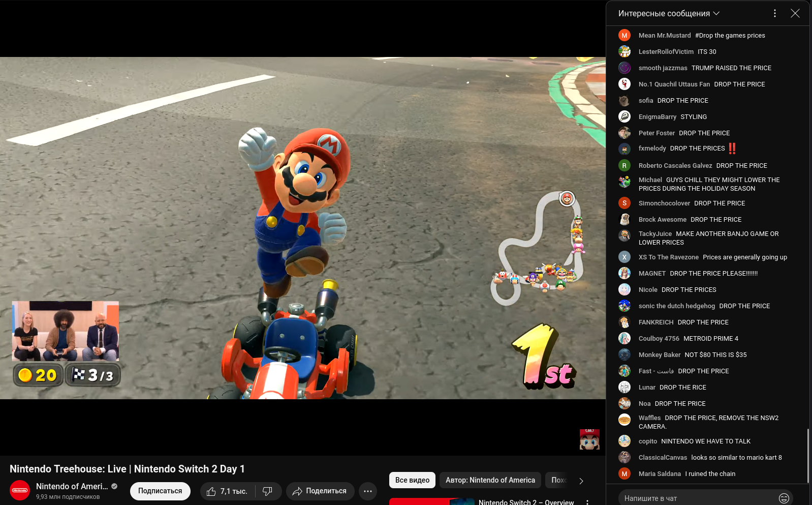Click Nicole's chat avatar
Image resolution: width=812 pixels, height=505 pixels.
point(624,289)
